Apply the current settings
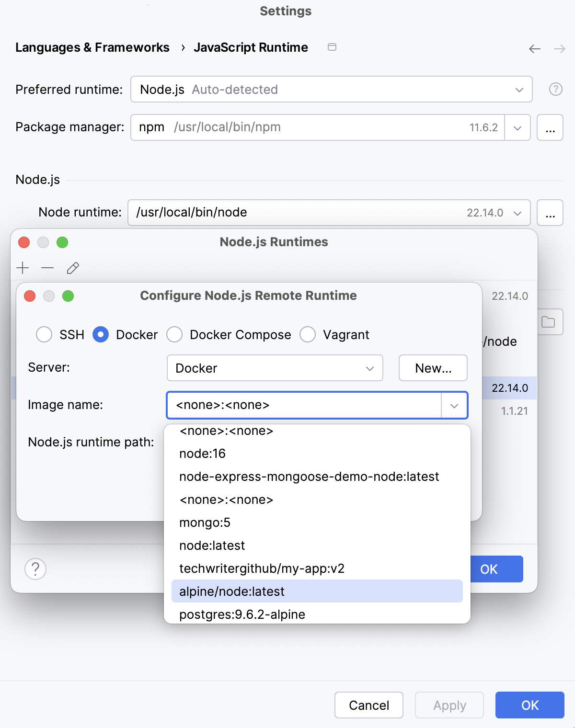575x728 pixels. (448, 705)
